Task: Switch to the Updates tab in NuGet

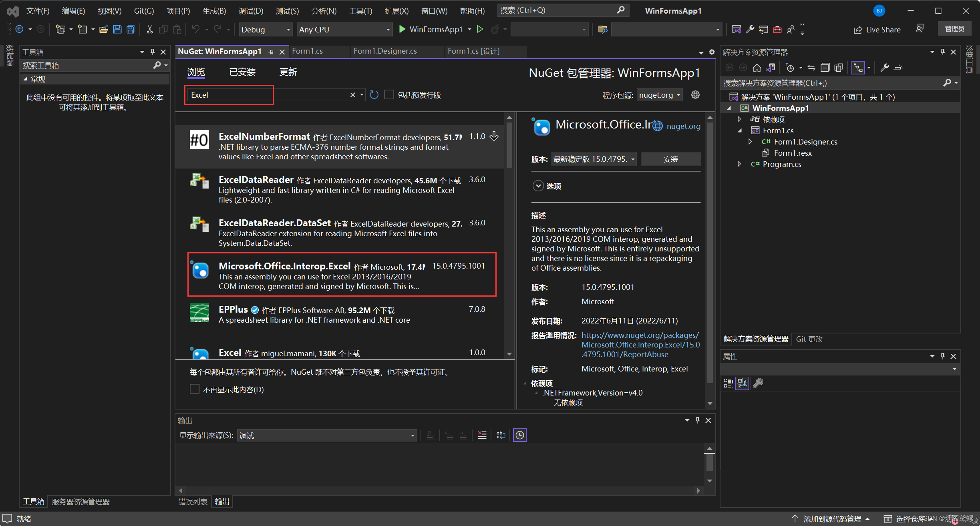Action: 288,72
